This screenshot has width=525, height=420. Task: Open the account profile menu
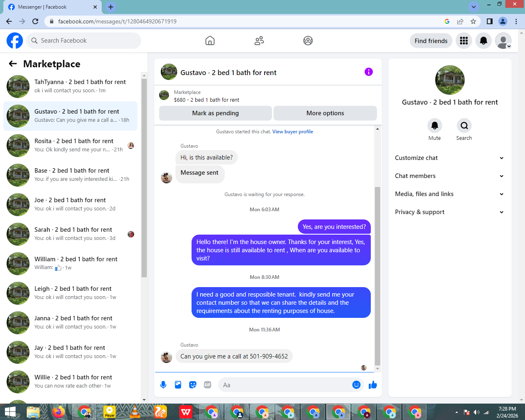pos(503,41)
